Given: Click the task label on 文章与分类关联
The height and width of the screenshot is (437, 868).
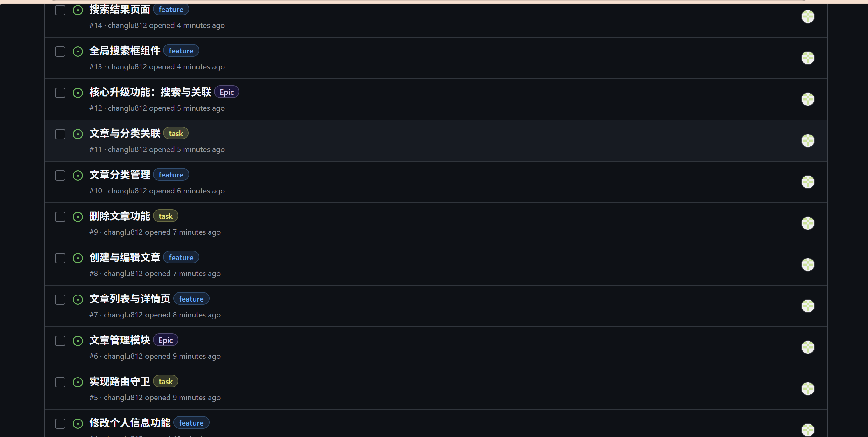Looking at the screenshot, I should tap(176, 134).
